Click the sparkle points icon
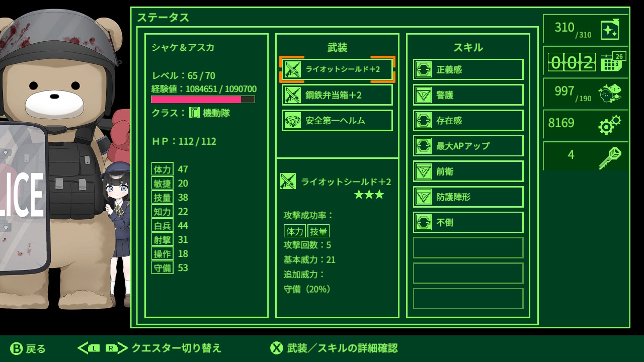Screen dimensions: 644x362 (x=610, y=29)
